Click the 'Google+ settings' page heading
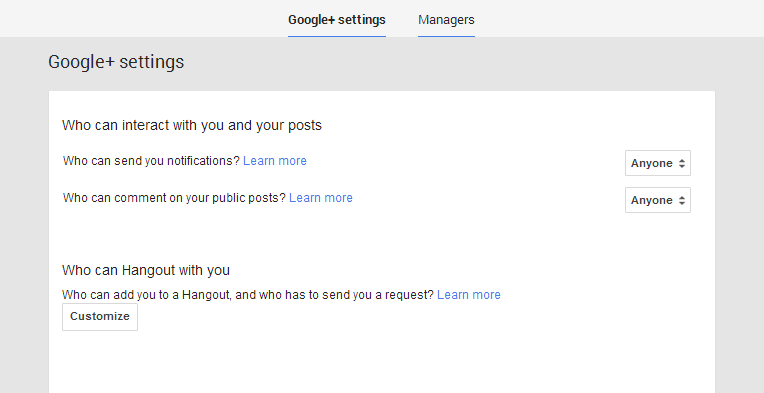The height and width of the screenshot is (393, 764). pyautogui.click(x=116, y=62)
